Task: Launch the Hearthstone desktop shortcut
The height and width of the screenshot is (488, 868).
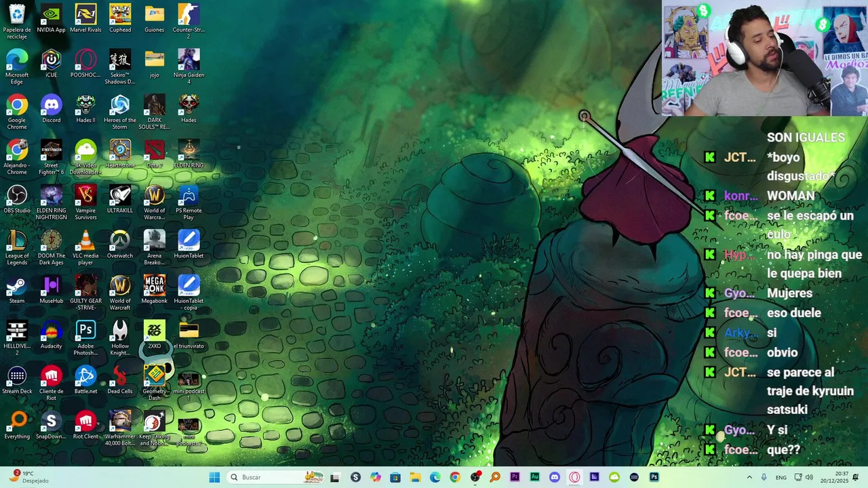Action: pyautogui.click(x=120, y=154)
